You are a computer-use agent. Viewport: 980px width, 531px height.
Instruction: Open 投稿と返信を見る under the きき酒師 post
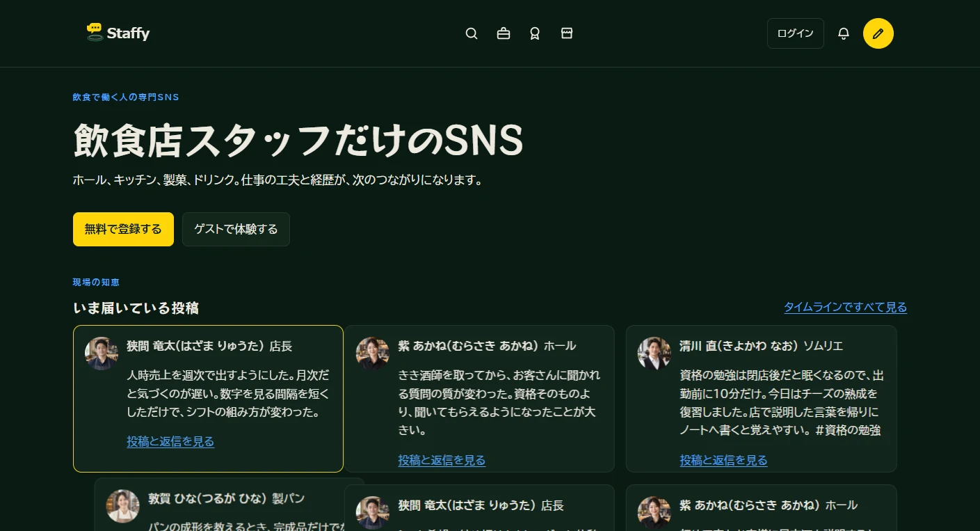(x=442, y=460)
